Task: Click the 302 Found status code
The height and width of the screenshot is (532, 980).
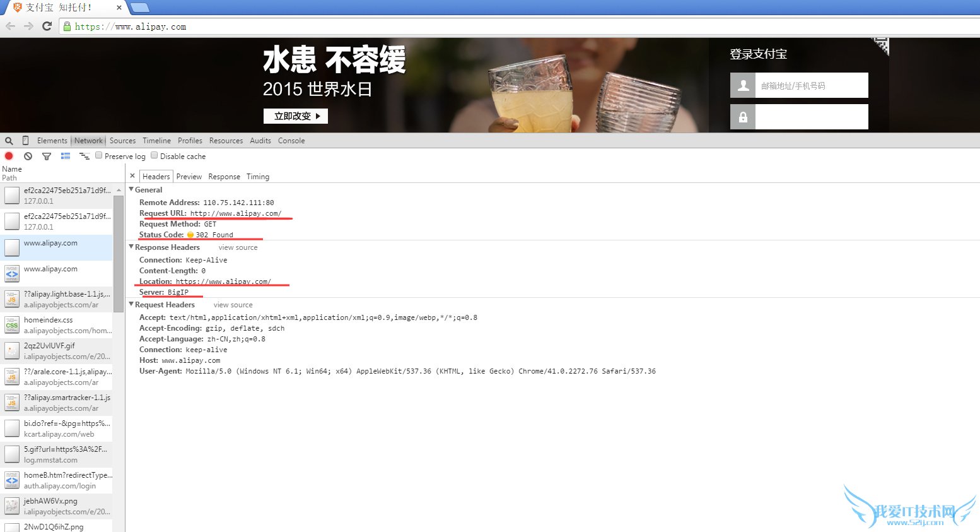Action: (214, 235)
